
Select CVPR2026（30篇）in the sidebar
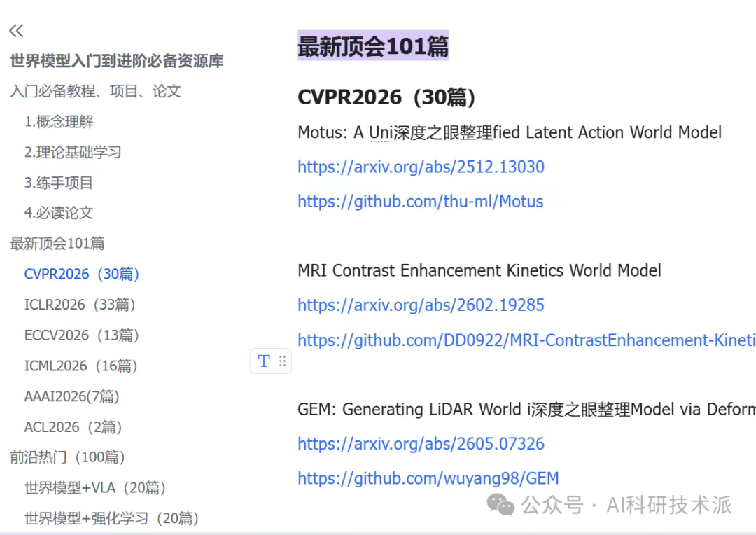point(82,274)
